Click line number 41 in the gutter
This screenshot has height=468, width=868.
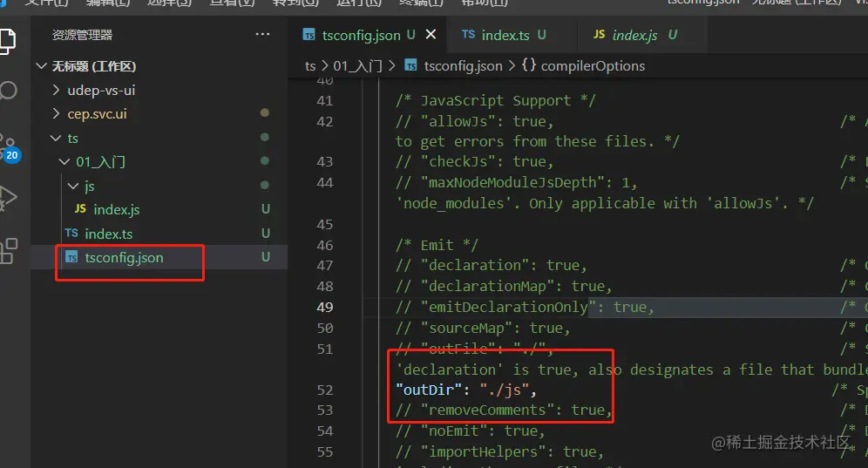click(x=324, y=101)
